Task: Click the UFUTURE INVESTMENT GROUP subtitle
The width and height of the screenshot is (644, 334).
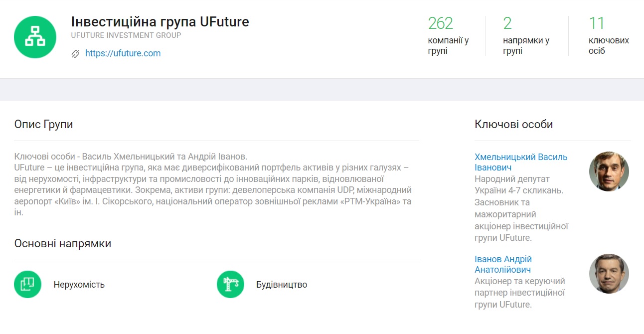Action: pos(126,35)
